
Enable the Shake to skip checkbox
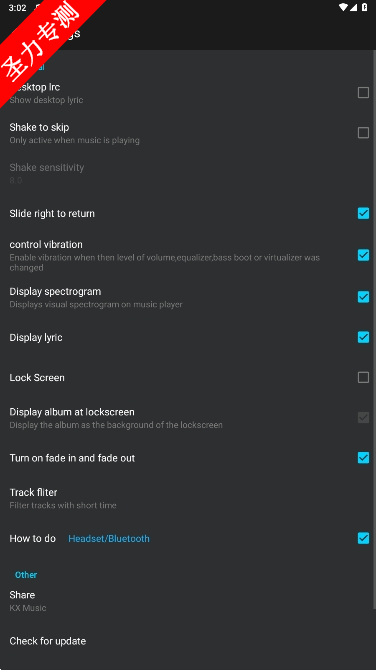[x=363, y=132]
